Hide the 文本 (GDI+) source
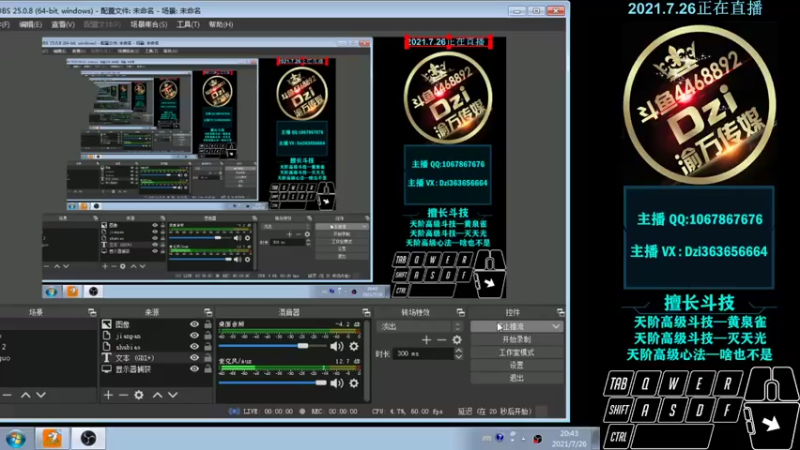Image resolution: width=800 pixels, height=450 pixels. coord(194,358)
